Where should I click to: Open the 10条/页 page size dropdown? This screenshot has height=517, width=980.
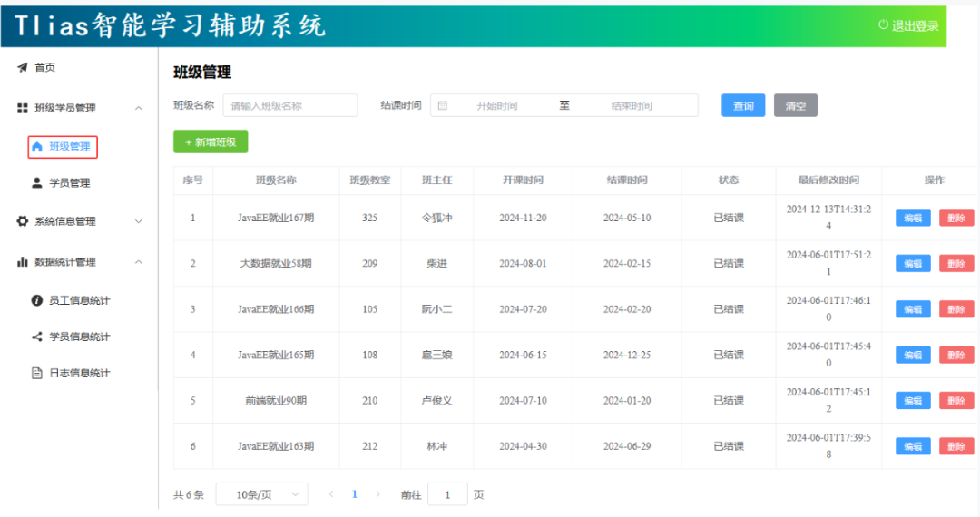(x=262, y=494)
